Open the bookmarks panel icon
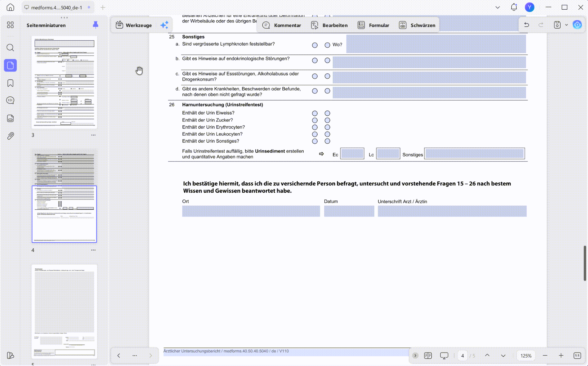The width and height of the screenshot is (588, 366). (10, 83)
